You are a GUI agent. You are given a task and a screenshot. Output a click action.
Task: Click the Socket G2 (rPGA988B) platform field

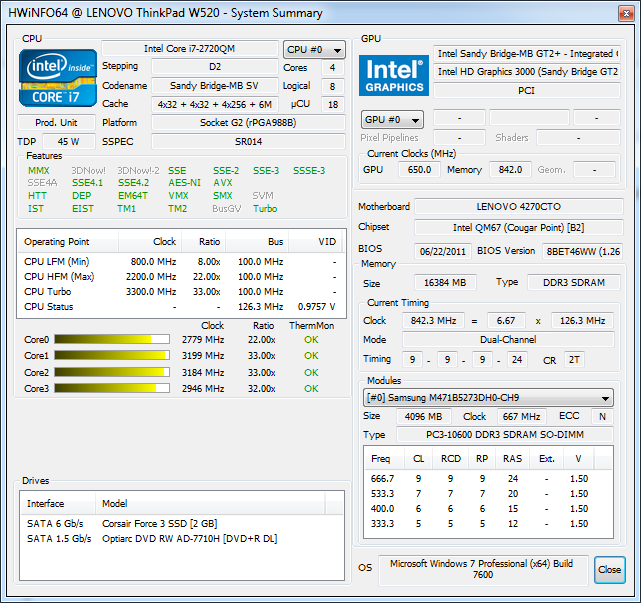coord(248,123)
